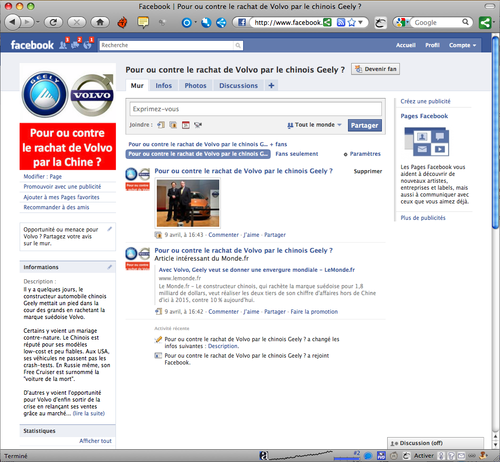
Task: Click the mail envelope icon in status bar
Action: click(462, 455)
